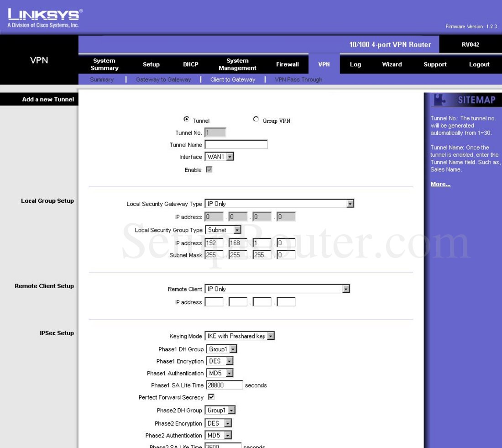Open the Phase2 Encryption dropdown
Image resolution: width=502 pixels, height=448 pixels.
[x=218, y=423]
